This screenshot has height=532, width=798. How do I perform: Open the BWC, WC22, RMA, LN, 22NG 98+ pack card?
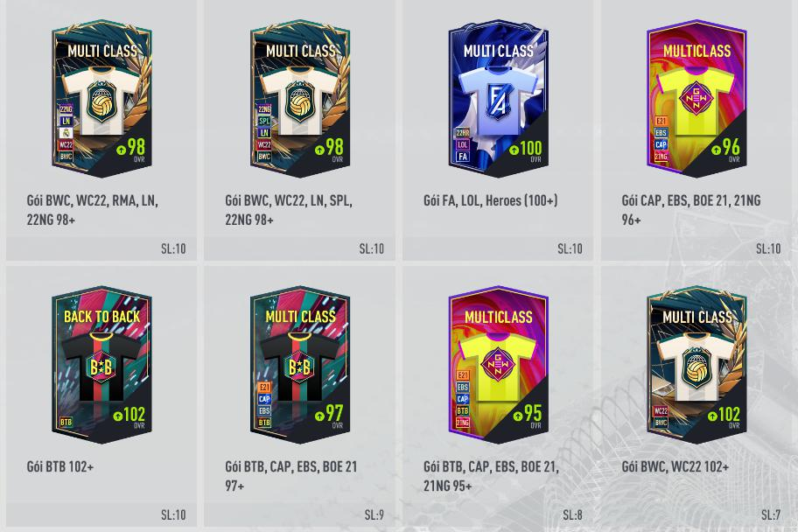pos(101,99)
